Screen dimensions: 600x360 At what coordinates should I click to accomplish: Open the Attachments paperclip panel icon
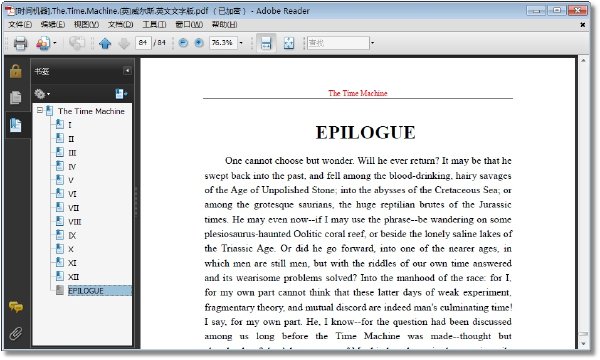click(16, 334)
